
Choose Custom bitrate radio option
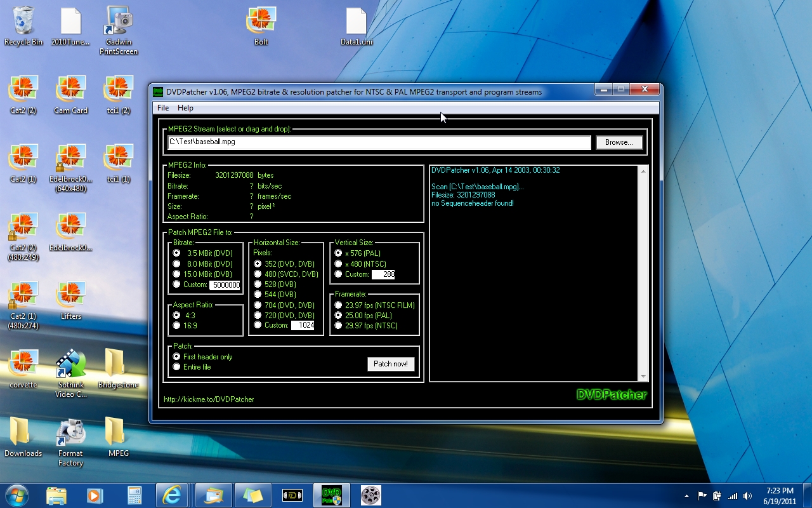[177, 284]
